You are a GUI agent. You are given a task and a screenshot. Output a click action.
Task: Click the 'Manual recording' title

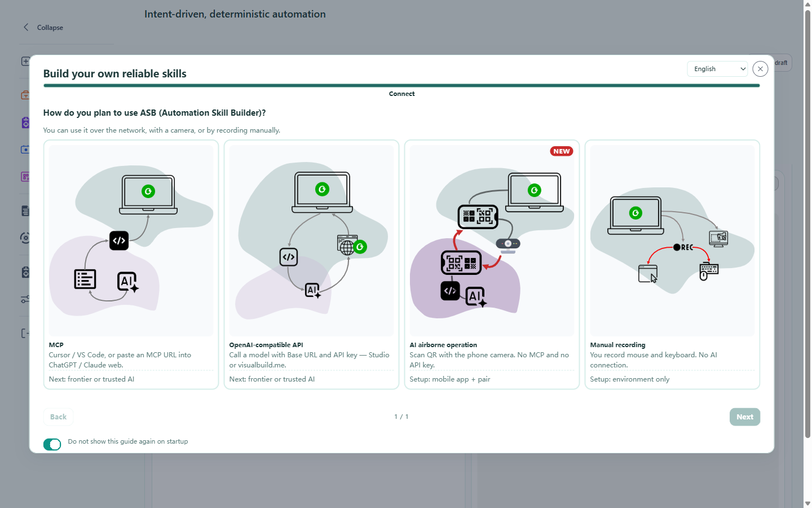click(x=617, y=345)
